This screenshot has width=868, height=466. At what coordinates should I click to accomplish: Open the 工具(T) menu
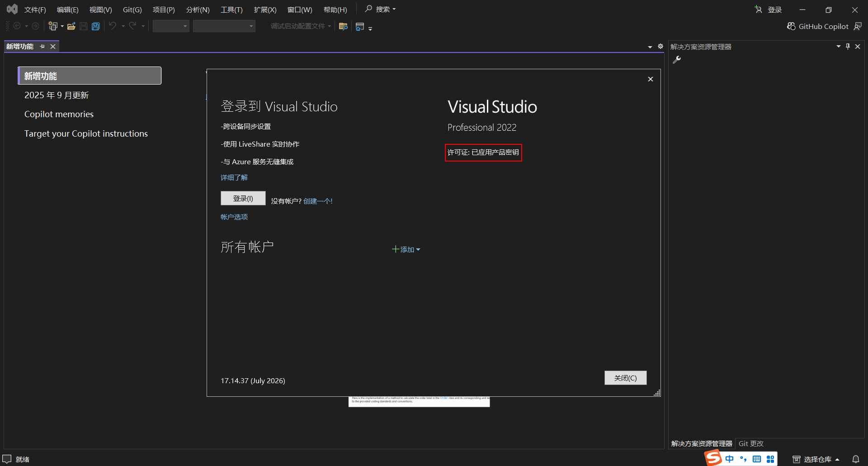[232, 10]
